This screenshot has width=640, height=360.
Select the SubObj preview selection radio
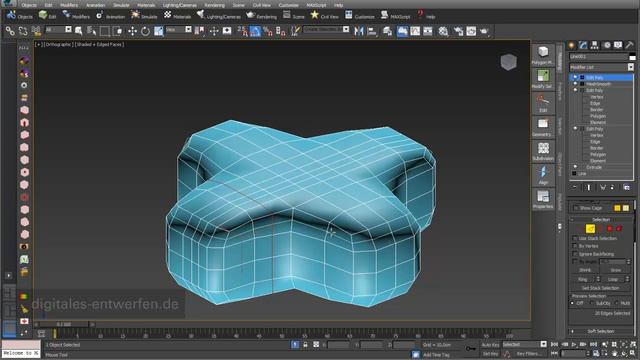coord(591,303)
